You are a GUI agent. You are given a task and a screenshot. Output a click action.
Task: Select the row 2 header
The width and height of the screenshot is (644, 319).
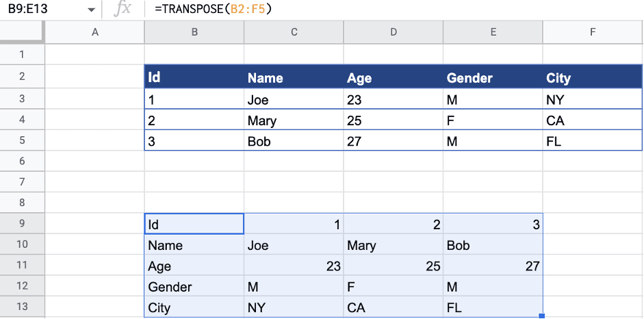[22, 77]
